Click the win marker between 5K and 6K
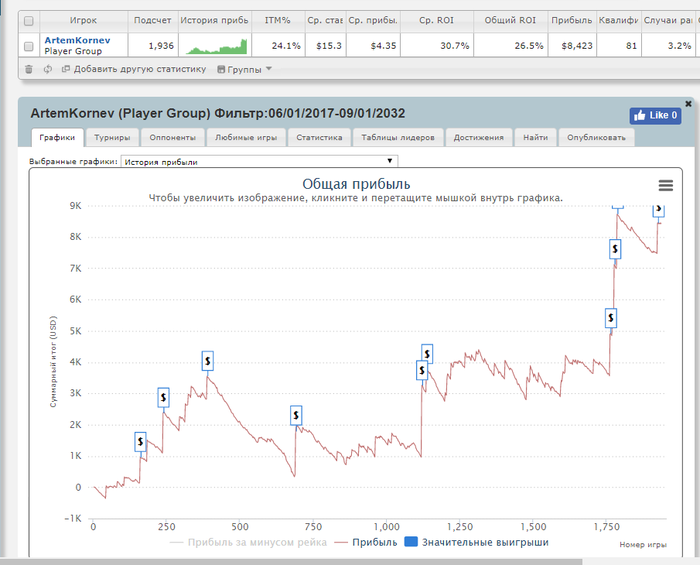The image size is (700, 565). (x=611, y=318)
